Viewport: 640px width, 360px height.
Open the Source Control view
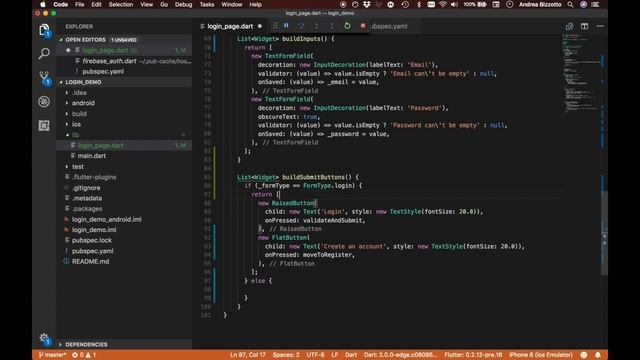tap(44, 78)
